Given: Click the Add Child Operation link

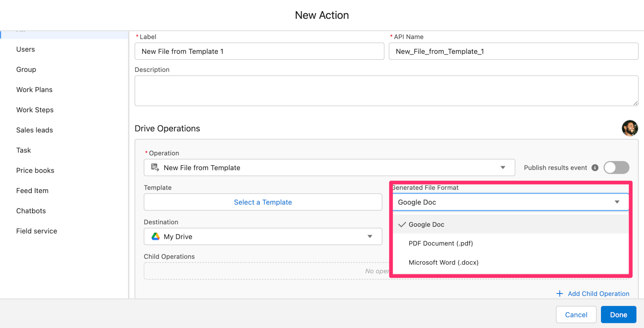Looking at the screenshot, I should click(598, 293).
